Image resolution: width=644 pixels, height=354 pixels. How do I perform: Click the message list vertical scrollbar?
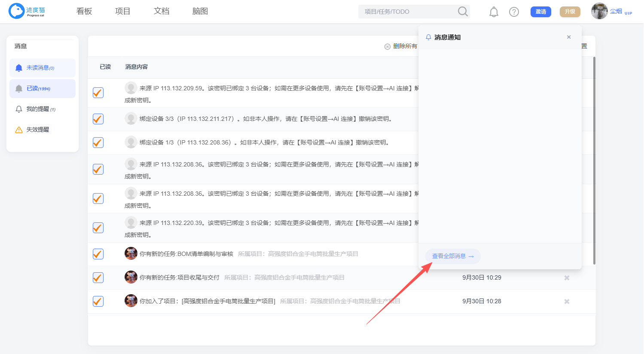(x=594, y=160)
